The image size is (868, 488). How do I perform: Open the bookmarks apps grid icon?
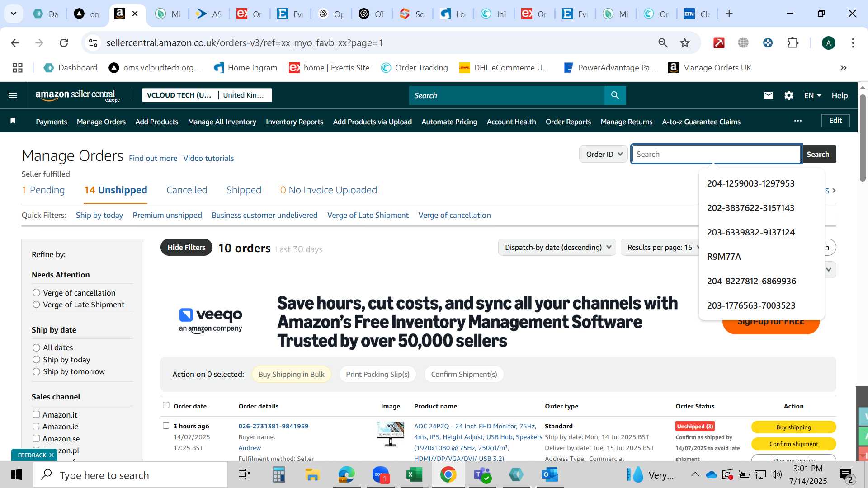pos(18,68)
